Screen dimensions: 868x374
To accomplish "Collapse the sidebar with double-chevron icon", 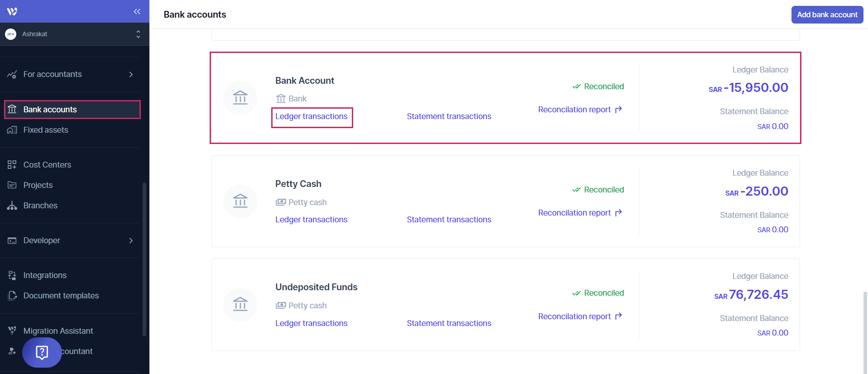I will (x=137, y=12).
